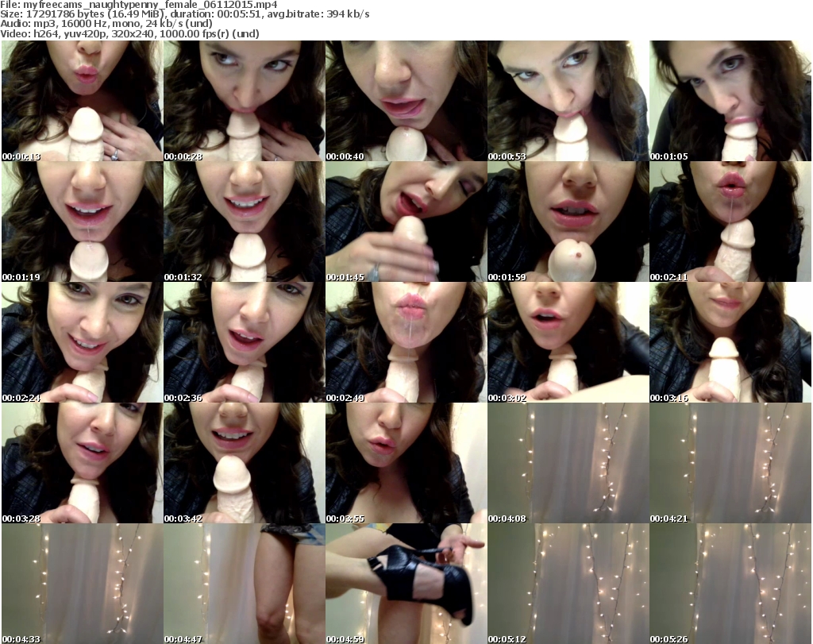Choose the frame at 00:02:36
The image size is (813, 644).
245,342
